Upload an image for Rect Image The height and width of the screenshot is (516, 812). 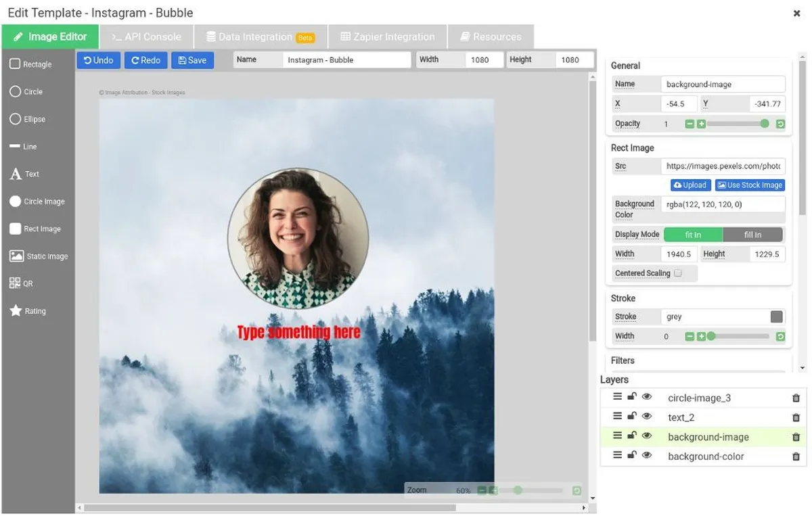coord(690,185)
